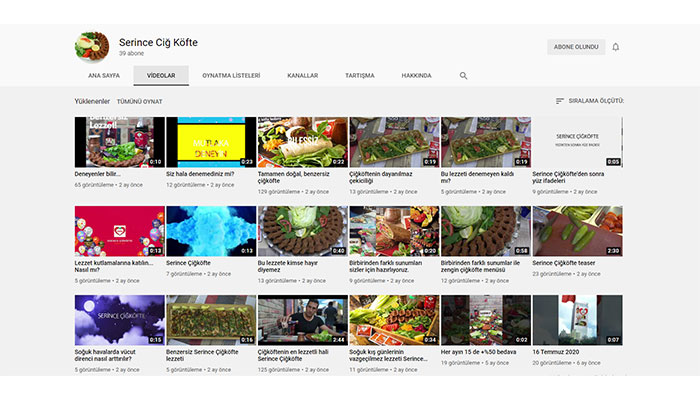This screenshot has height=400, width=700.
Task: Click '125 görüntüleme' view count text
Action: click(279, 370)
